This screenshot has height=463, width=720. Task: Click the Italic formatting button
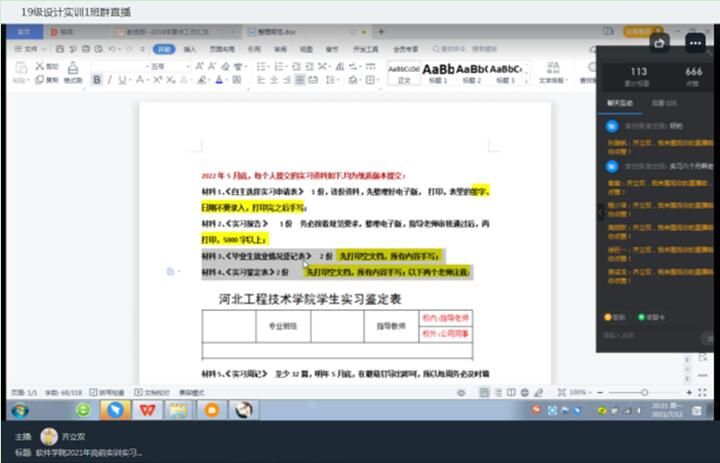pos(110,79)
